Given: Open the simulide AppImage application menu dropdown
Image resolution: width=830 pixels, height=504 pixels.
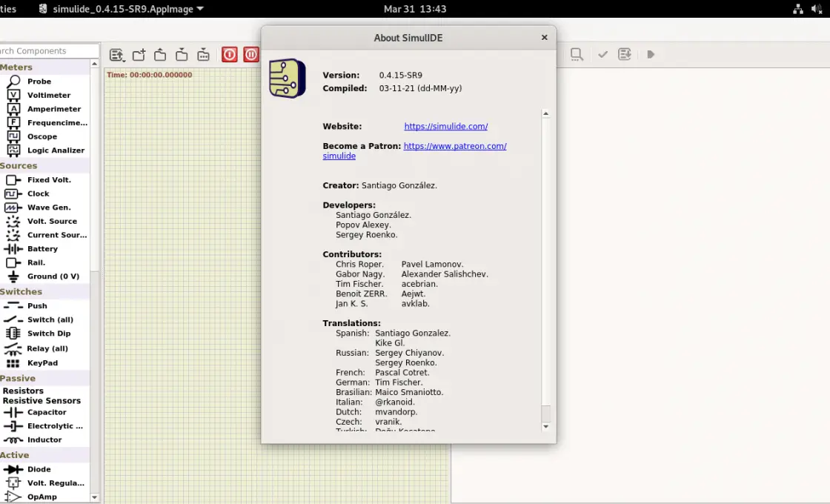Looking at the screenshot, I should click(122, 9).
